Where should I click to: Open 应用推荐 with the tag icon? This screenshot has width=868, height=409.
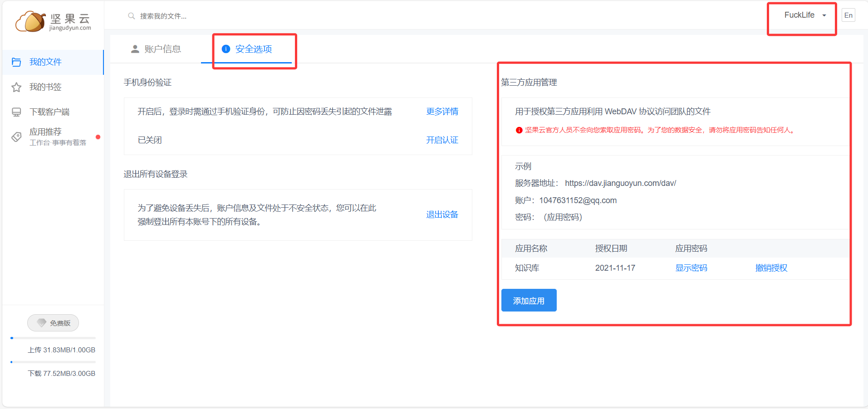(x=16, y=135)
